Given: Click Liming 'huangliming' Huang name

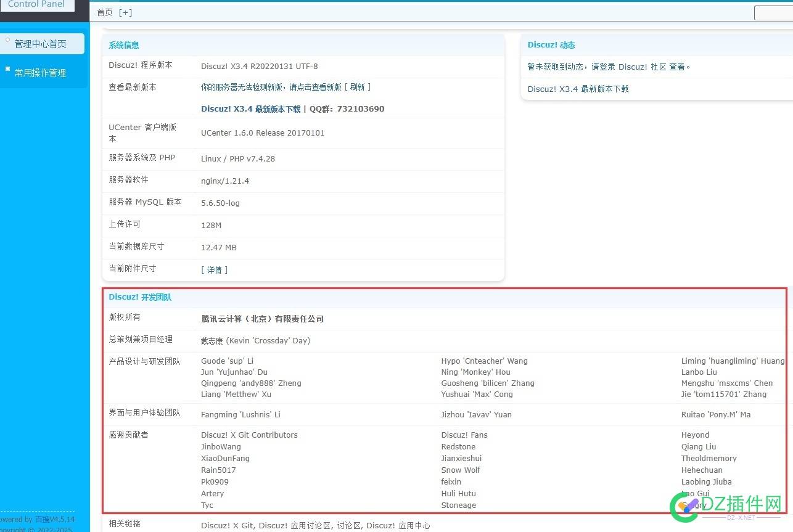Looking at the screenshot, I should pyautogui.click(x=733, y=361).
